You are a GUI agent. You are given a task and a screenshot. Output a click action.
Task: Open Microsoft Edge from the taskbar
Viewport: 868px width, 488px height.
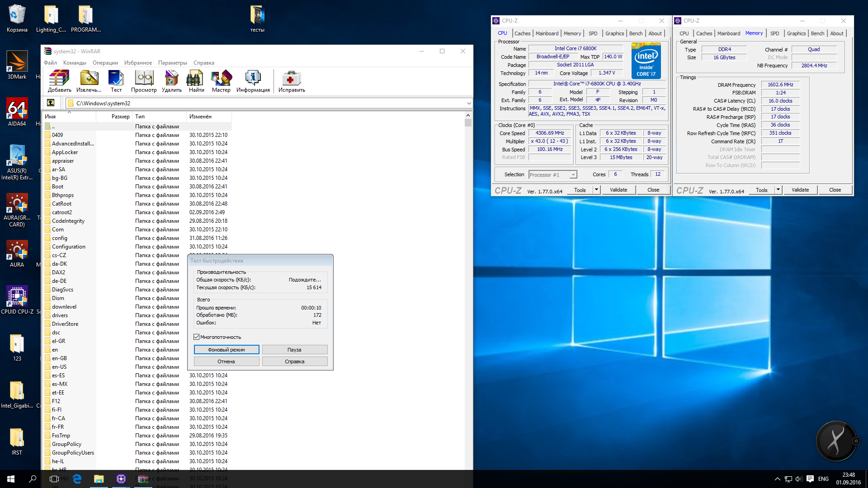77,479
